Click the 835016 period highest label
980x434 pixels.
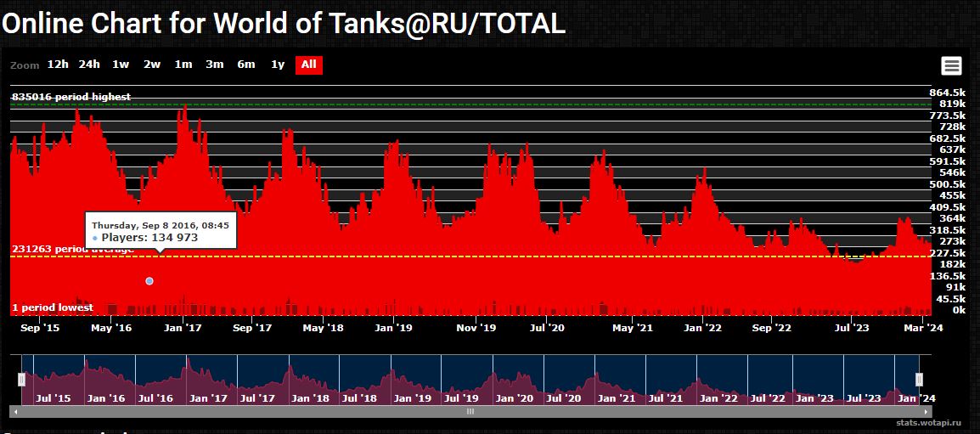click(x=71, y=97)
